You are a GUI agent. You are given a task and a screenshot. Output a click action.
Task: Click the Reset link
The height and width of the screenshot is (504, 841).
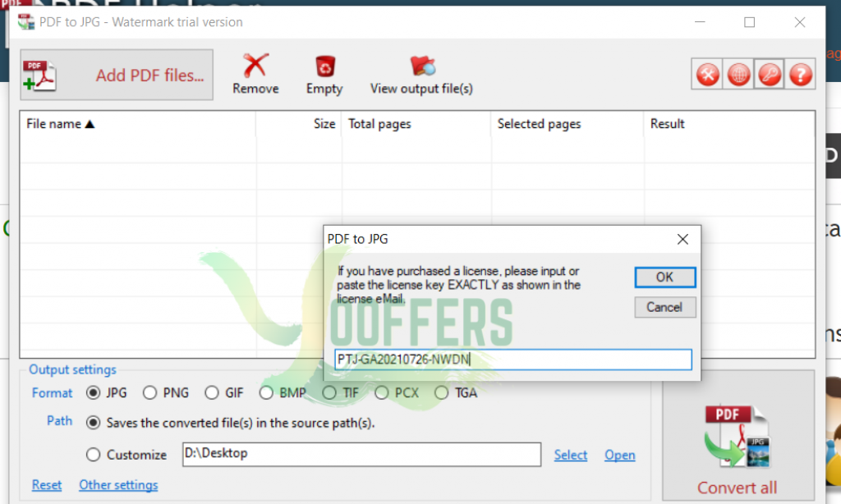click(x=47, y=484)
